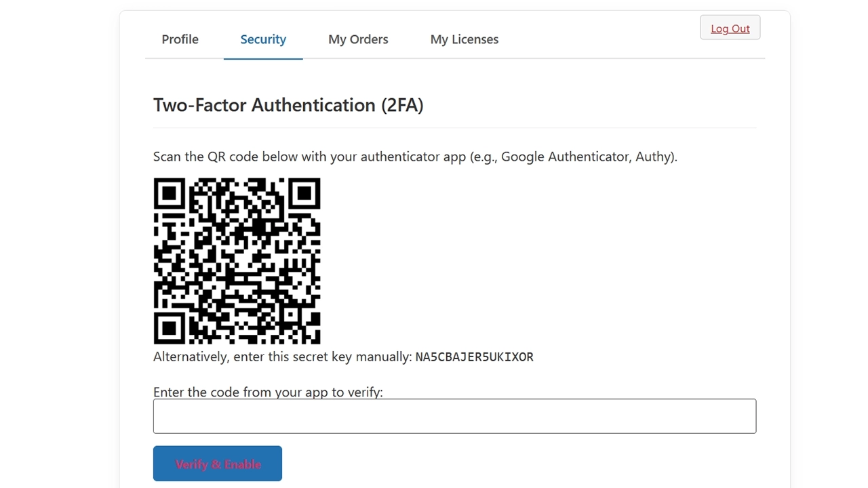Focus the verification code input field
Screen dimensions: 868x488
click(x=454, y=416)
